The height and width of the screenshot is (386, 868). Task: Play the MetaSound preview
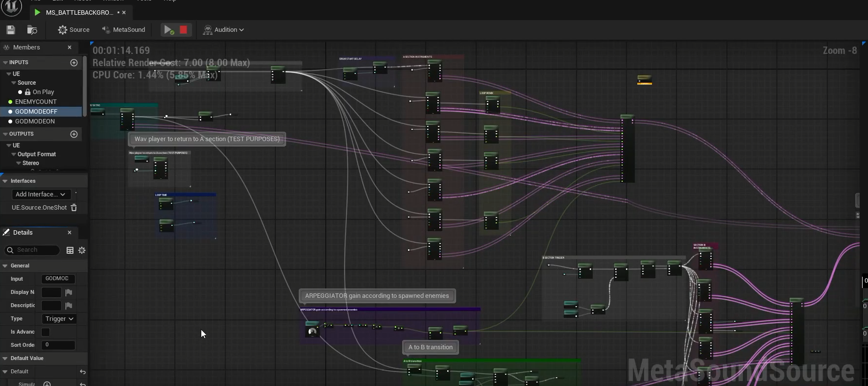pyautogui.click(x=169, y=30)
